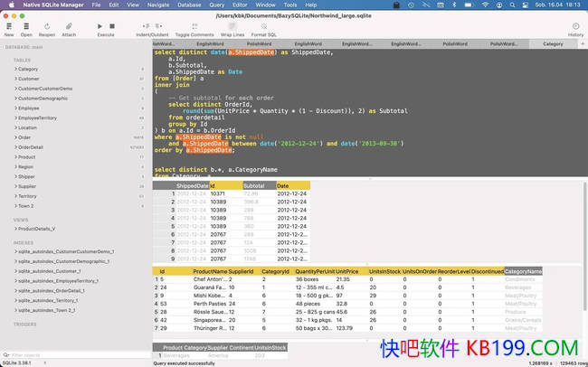Click the Reopen toolbar icon
The height and width of the screenshot is (367, 588).
pos(46,27)
